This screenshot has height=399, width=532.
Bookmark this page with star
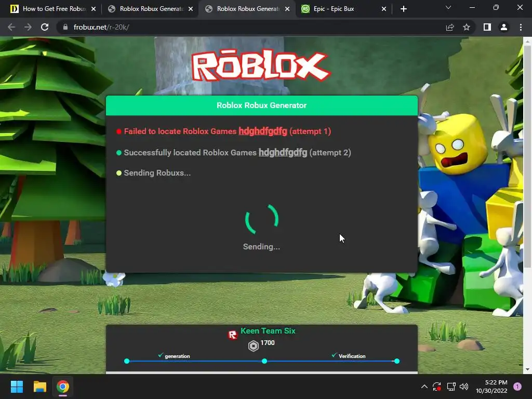pos(467,27)
